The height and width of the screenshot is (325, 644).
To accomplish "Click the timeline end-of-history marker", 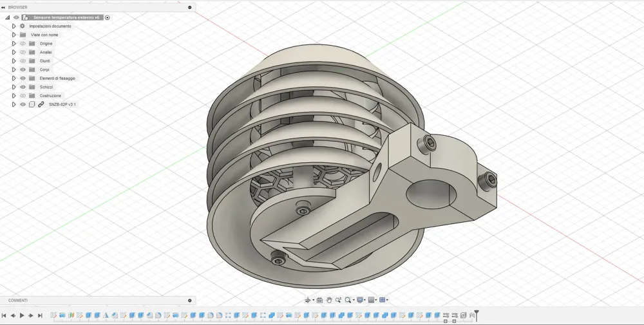I will click(x=477, y=315).
